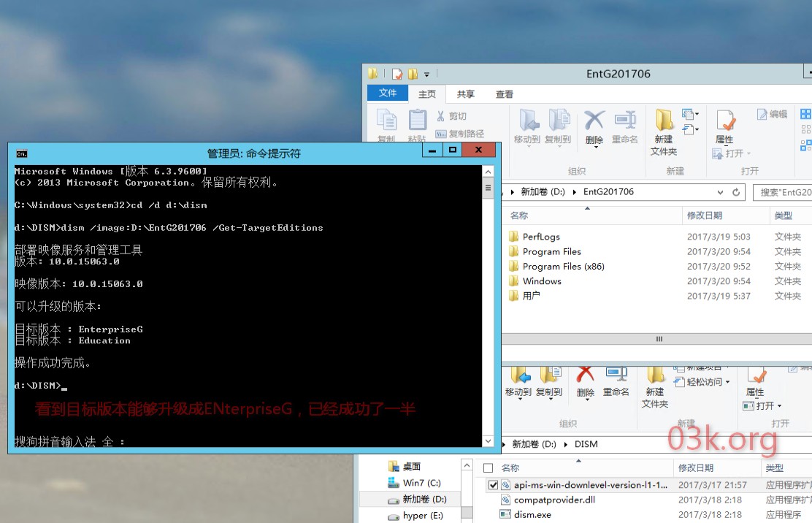
Task: Switch to Share (共享) ribbon tab
Action: (466, 94)
